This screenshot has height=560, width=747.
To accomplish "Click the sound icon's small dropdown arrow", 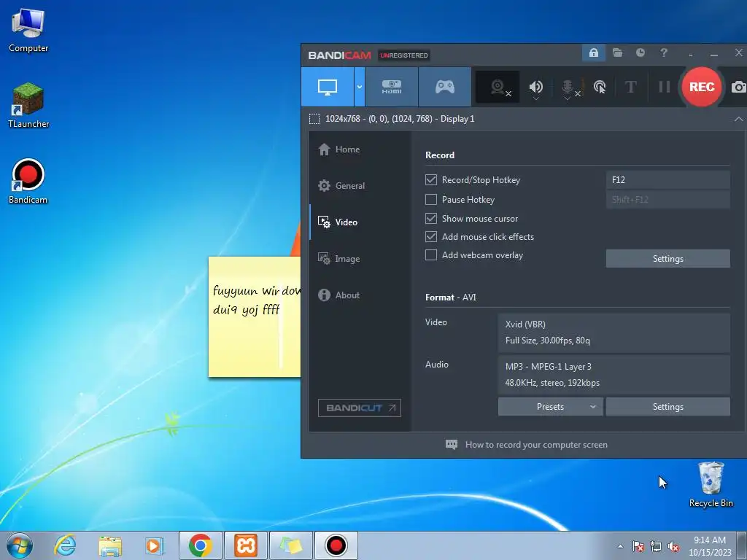I will [x=535, y=99].
